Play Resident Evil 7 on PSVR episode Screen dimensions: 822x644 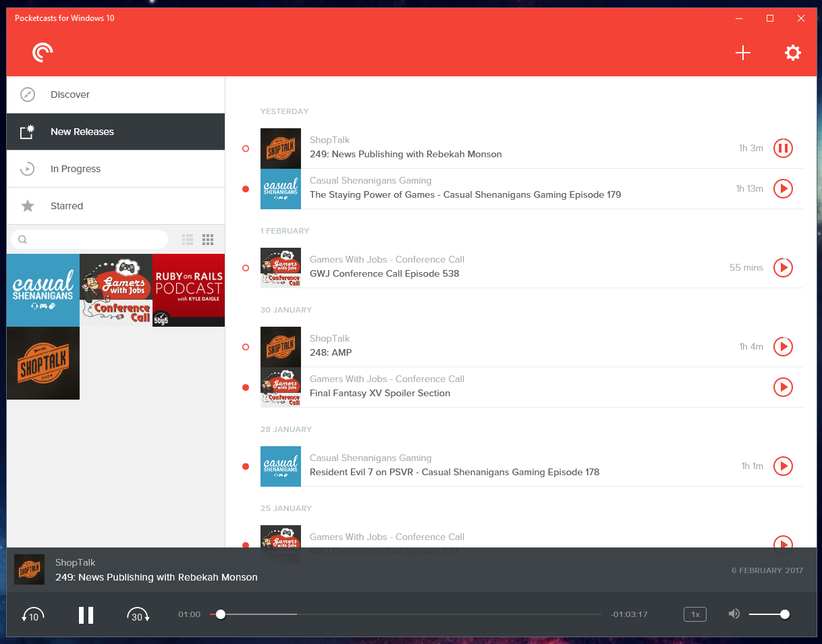coord(783,466)
